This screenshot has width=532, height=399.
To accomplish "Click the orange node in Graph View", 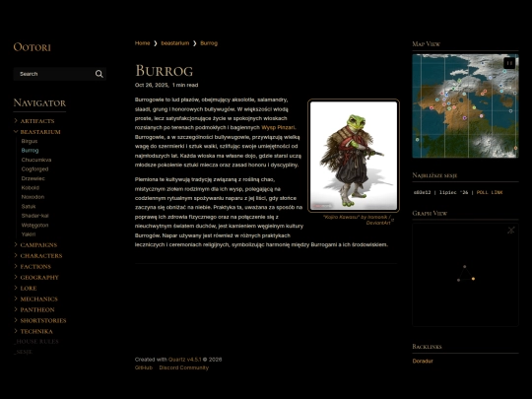I will click(473, 279).
